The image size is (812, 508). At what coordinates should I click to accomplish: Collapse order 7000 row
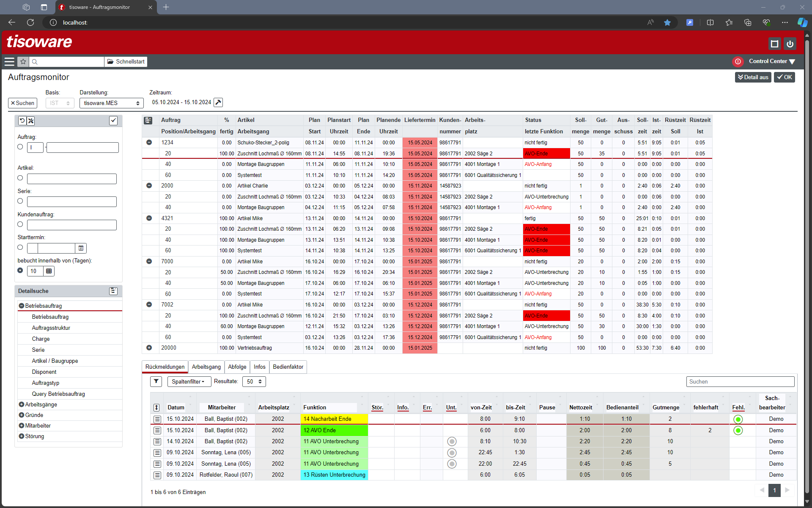tap(149, 262)
